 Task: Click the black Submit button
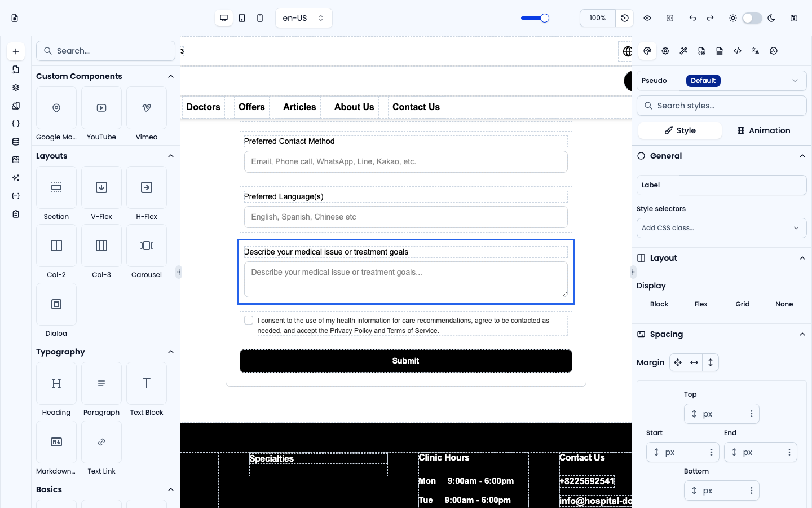pos(406,361)
